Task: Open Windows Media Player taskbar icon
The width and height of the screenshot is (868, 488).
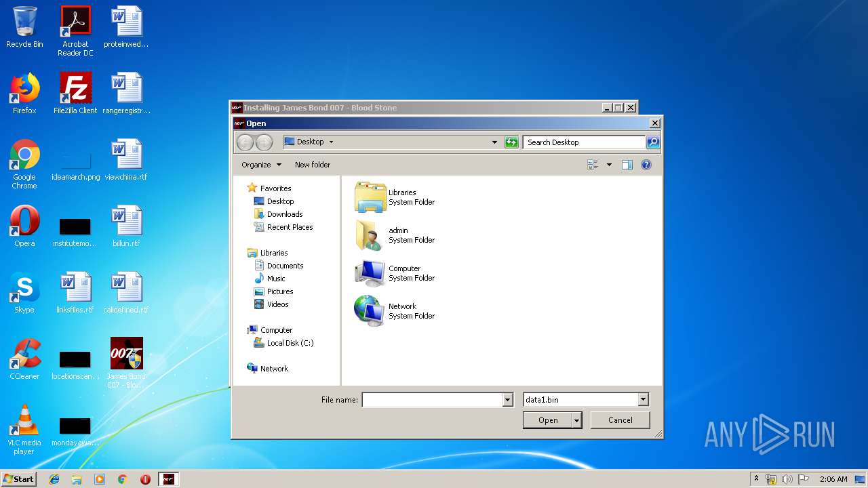Action: pyautogui.click(x=100, y=479)
